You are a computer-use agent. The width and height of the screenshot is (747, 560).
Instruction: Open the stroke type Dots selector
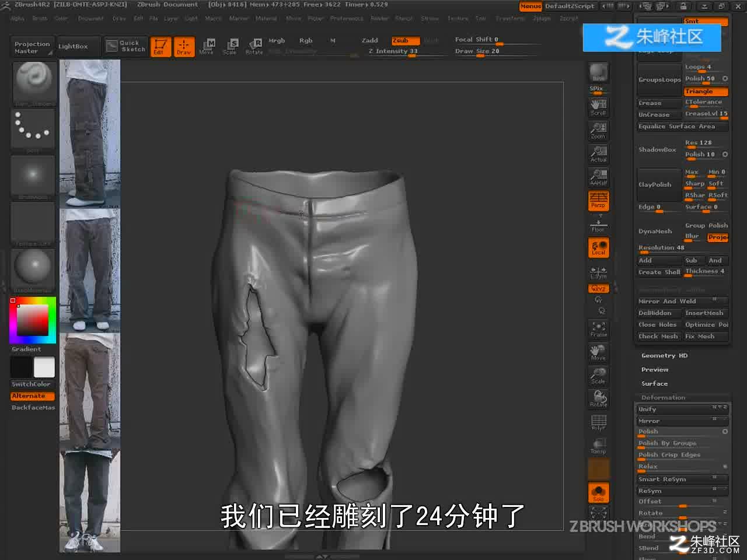(33, 129)
